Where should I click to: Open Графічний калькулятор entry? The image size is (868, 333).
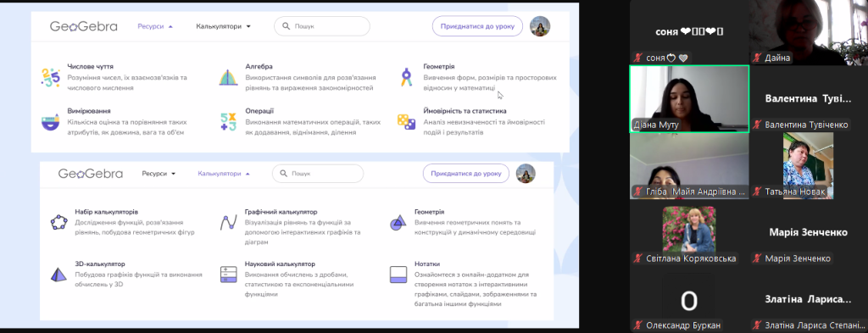click(x=281, y=212)
